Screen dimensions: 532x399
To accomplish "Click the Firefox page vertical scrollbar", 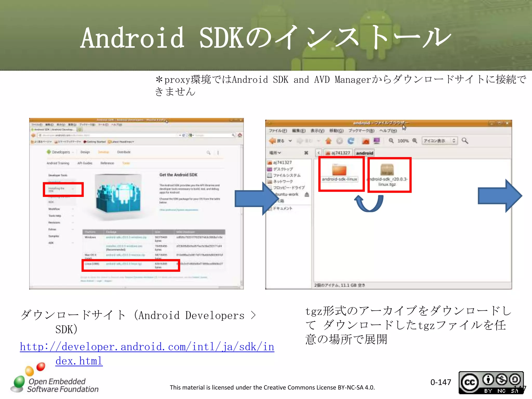I will (242, 216).
